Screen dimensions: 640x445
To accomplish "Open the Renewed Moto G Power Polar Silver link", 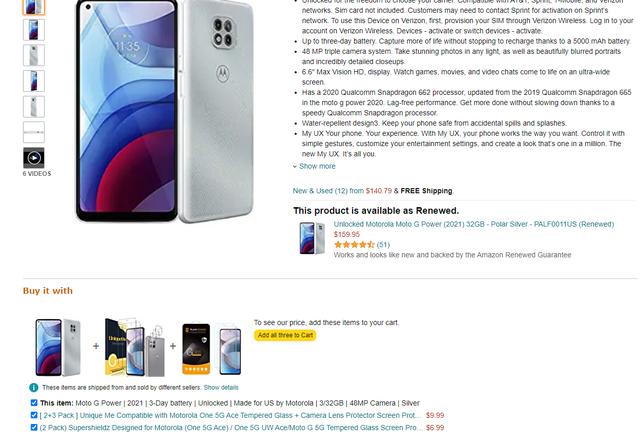I will (x=474, y=224).
